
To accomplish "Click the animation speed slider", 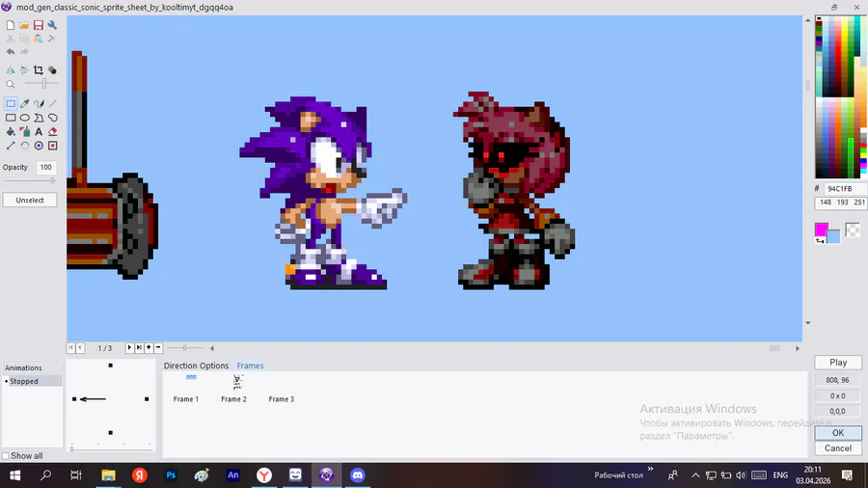I will coord(185,348).
